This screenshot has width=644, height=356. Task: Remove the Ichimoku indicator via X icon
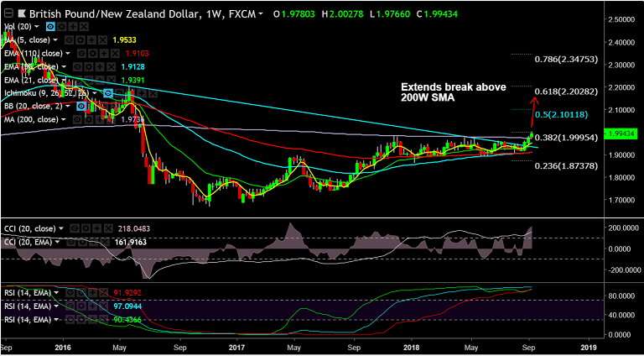pyautogui.click(x=153, y=94)
